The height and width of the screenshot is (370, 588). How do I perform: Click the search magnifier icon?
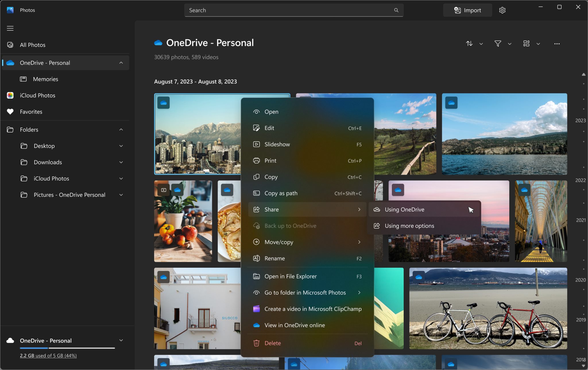tap(396, 10)
